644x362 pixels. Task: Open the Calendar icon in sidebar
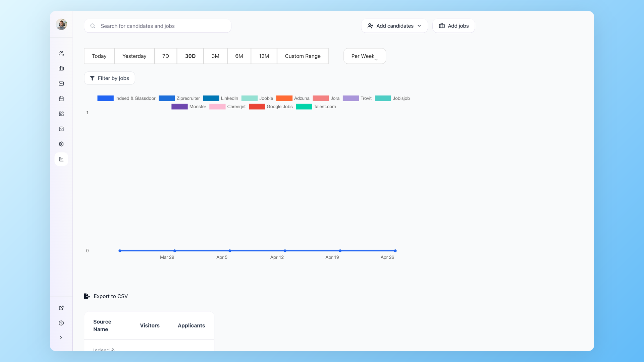[61, 99]
